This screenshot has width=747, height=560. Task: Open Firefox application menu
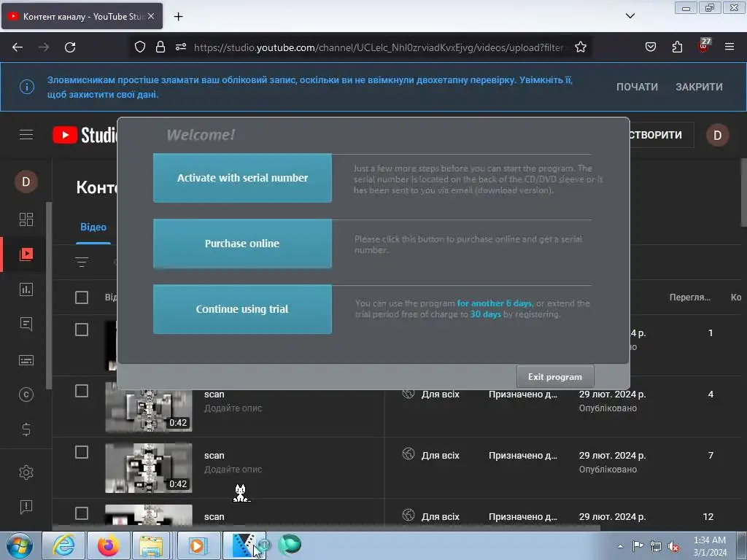coord(729,47)
